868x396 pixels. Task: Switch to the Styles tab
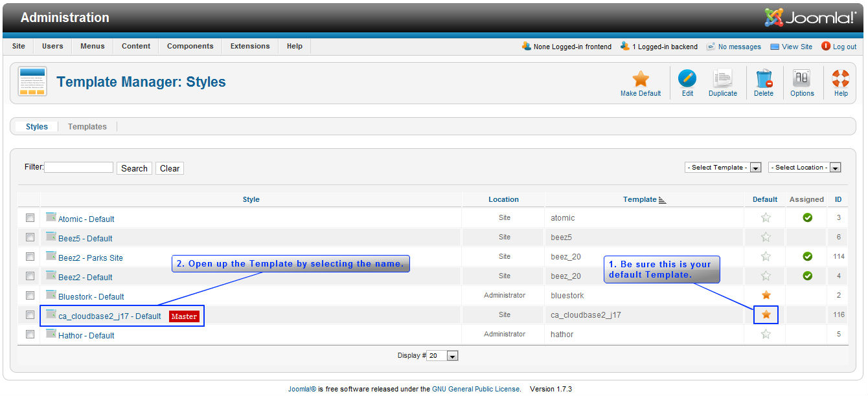pos(37,127)
